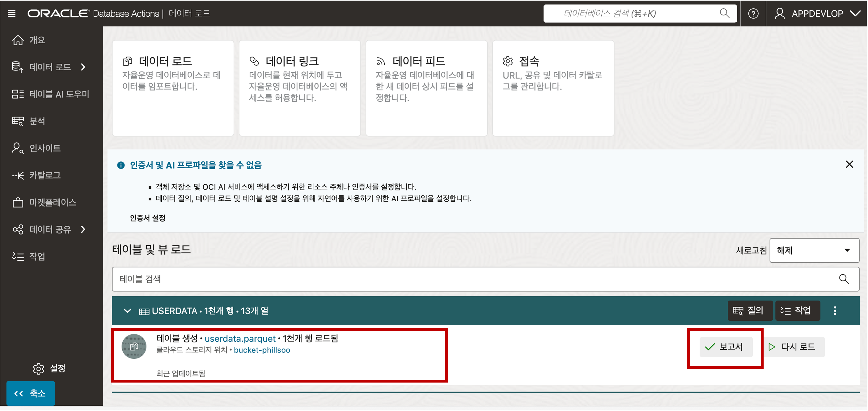Click the marketplace shopping bag icon
Image resolution: width=868 pixels, height=411 pixels.
(x=18, y=202)
